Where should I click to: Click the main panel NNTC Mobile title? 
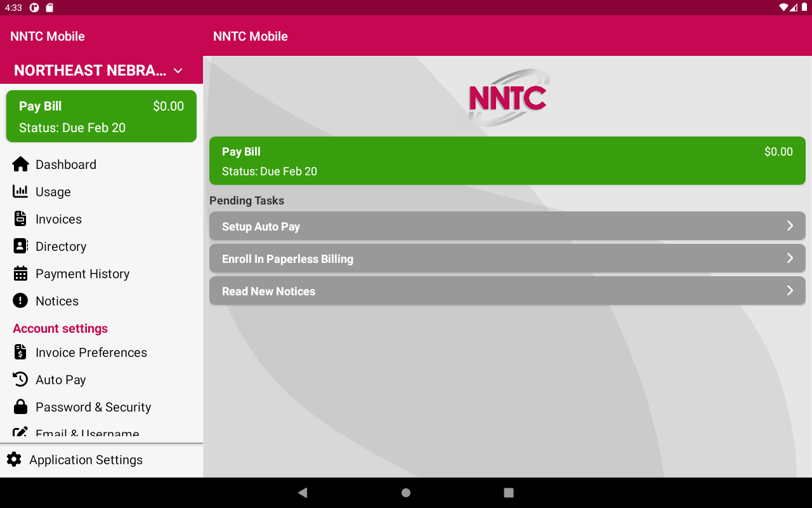click(x=251, y=36)
